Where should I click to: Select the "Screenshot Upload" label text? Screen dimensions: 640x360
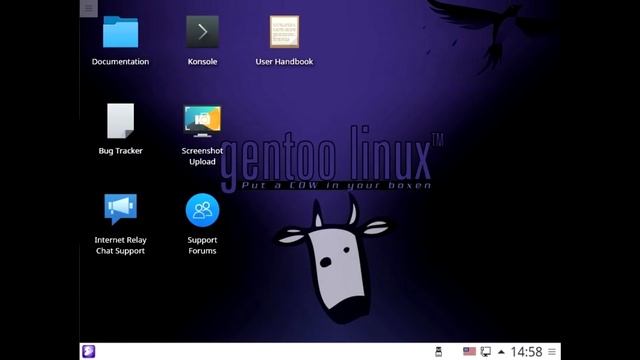(x=202, y=156)
